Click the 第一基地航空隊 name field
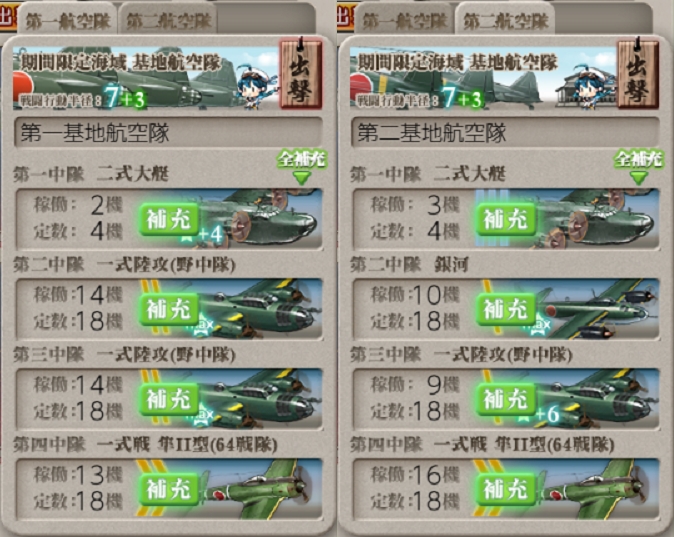Image resolution: width=674 pixels, height=537 pixels. pyautogui.click(x=168, y=132)
